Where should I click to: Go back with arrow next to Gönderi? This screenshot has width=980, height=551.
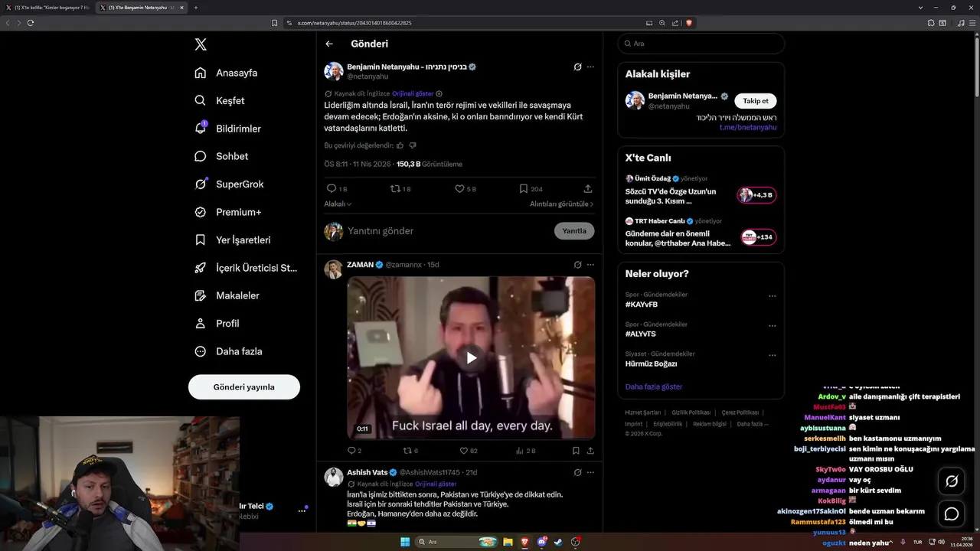point(329,44)
